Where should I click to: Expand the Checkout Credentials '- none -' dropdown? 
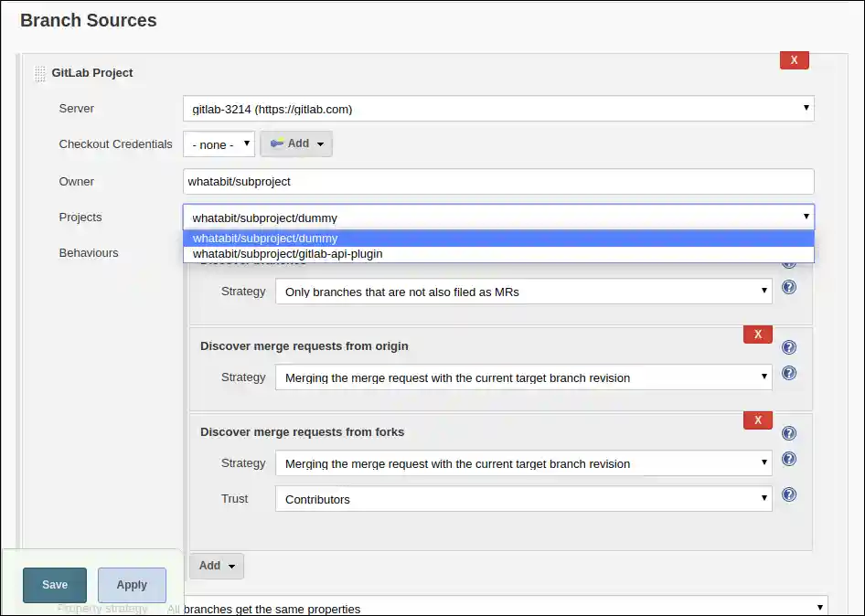219,144
